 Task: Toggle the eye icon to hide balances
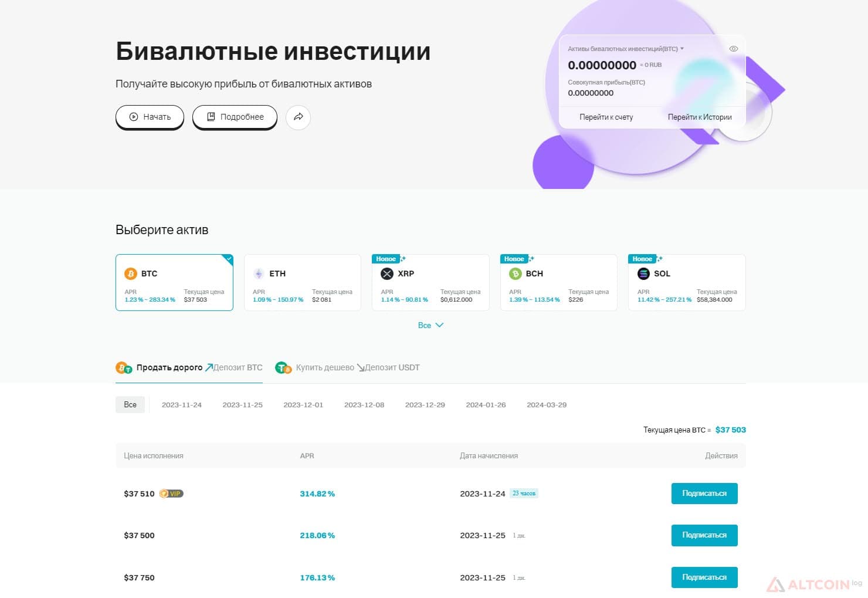click(733, 49)
